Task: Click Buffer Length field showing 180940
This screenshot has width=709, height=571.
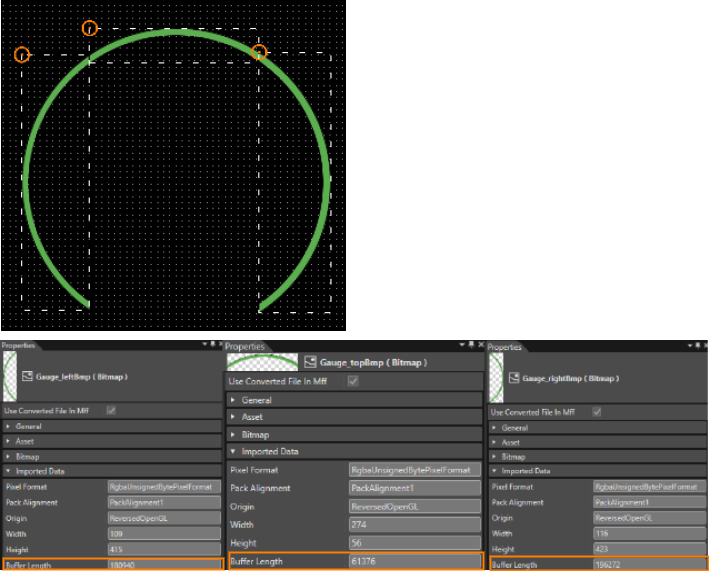Action: coord(164,565)
